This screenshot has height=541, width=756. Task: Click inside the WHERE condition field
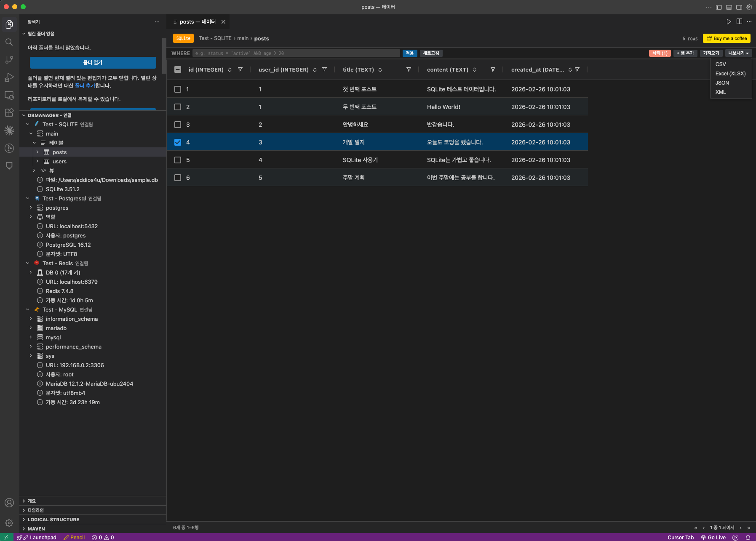[x=295, y=53]
